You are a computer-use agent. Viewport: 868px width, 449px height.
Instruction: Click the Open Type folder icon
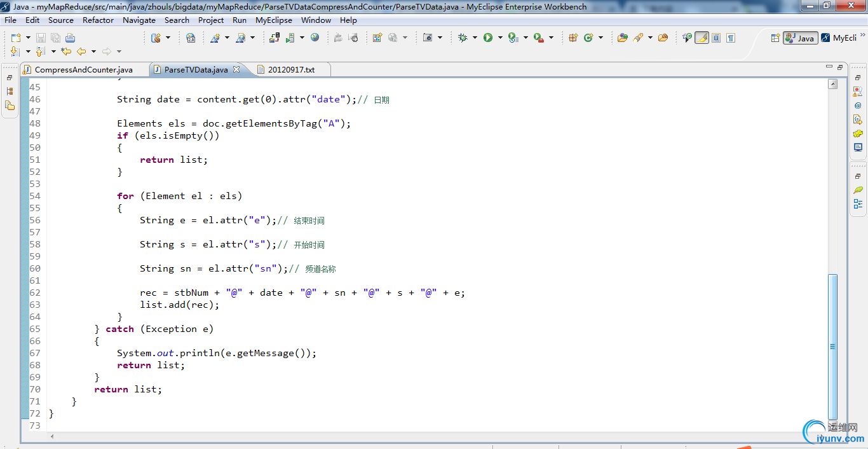coord(622,38)
